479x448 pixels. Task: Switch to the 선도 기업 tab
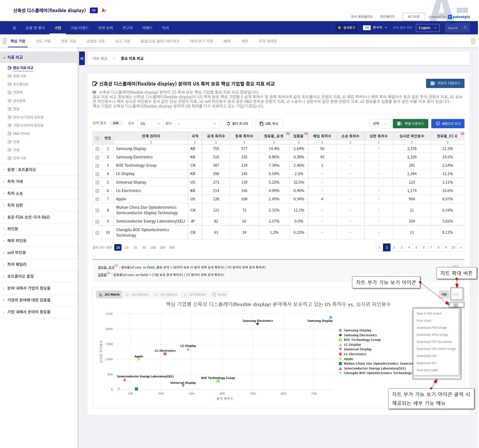[43, 41]
